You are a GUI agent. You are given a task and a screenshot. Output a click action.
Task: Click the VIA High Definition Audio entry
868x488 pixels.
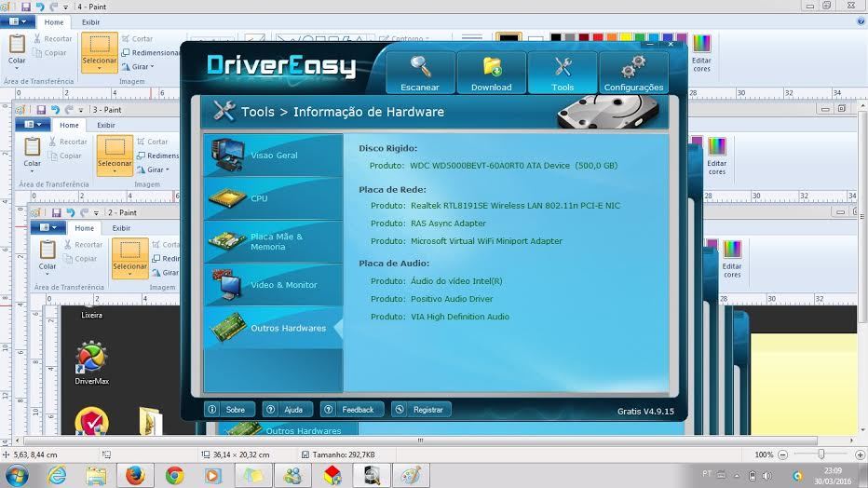(459, 317)
